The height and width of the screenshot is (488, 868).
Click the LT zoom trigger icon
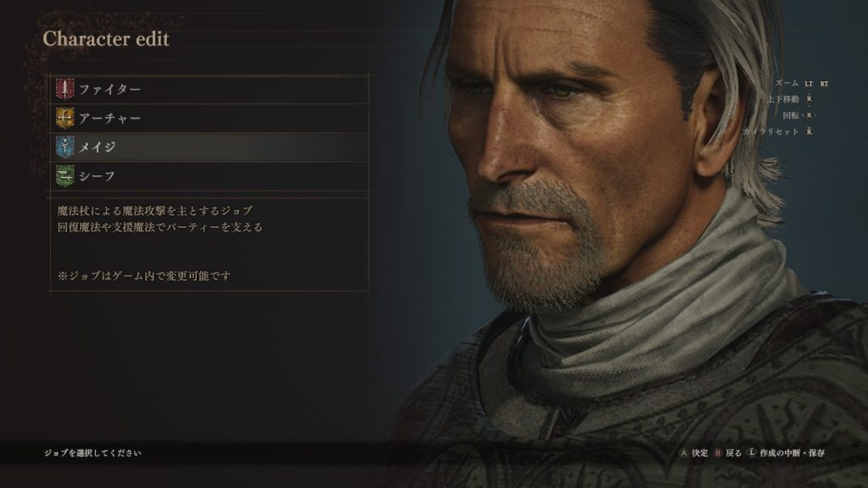[x=809, y=84]
